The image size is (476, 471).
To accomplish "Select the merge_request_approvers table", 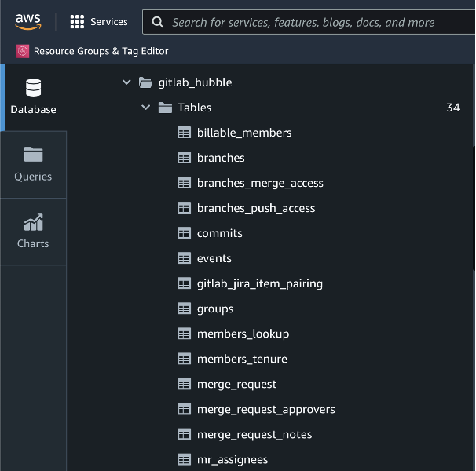I will pos(266,410).
